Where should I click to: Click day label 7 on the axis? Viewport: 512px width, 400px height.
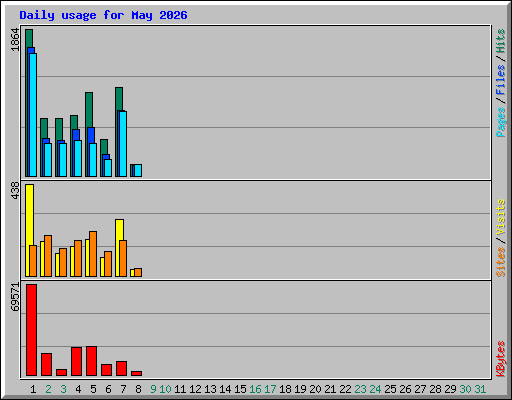123,389
